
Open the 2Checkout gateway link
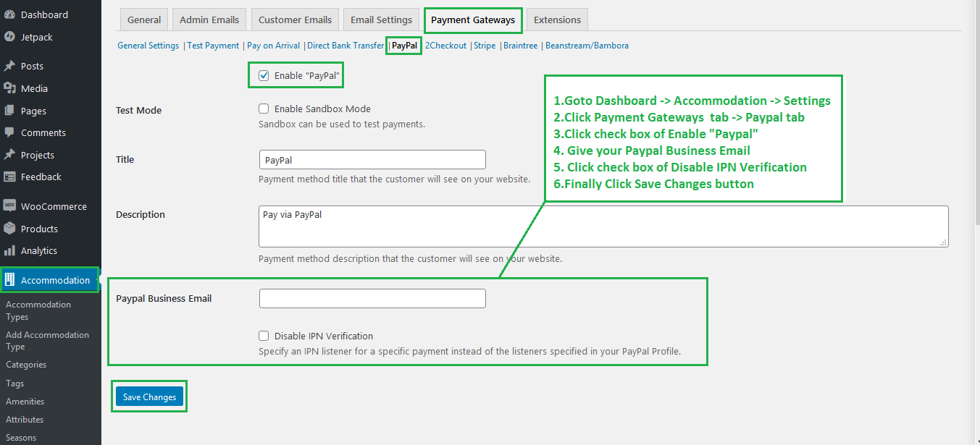pos(445,46)
